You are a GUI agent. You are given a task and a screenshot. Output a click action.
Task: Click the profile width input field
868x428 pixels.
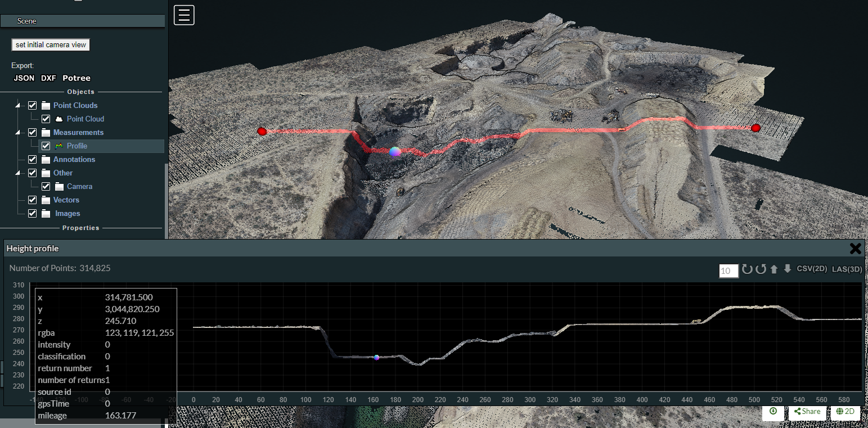point(728,271)
